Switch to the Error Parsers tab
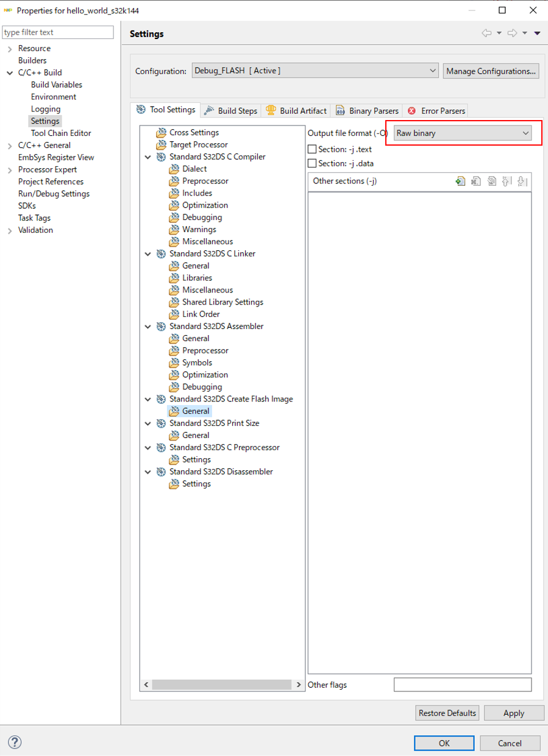Screen dimensions: 548x756 click(436, 111)
